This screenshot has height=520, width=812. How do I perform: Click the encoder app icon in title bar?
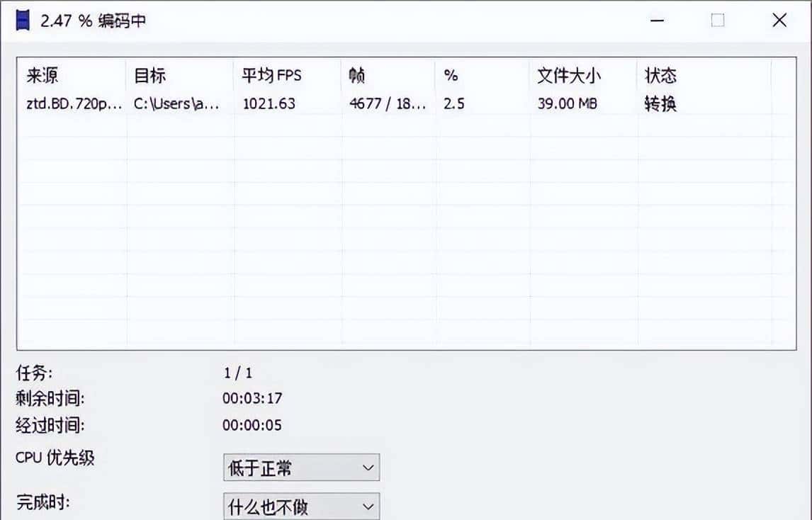tap(22, 21)
